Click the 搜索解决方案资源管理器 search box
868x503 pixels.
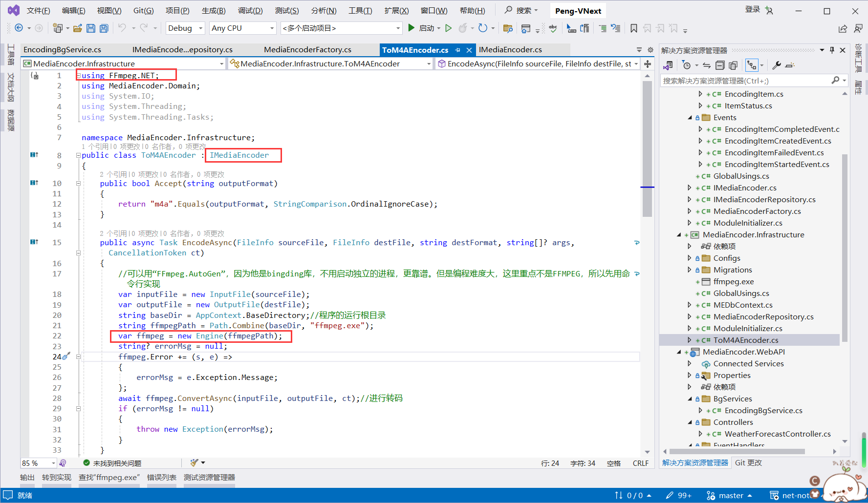pos(746,81)
